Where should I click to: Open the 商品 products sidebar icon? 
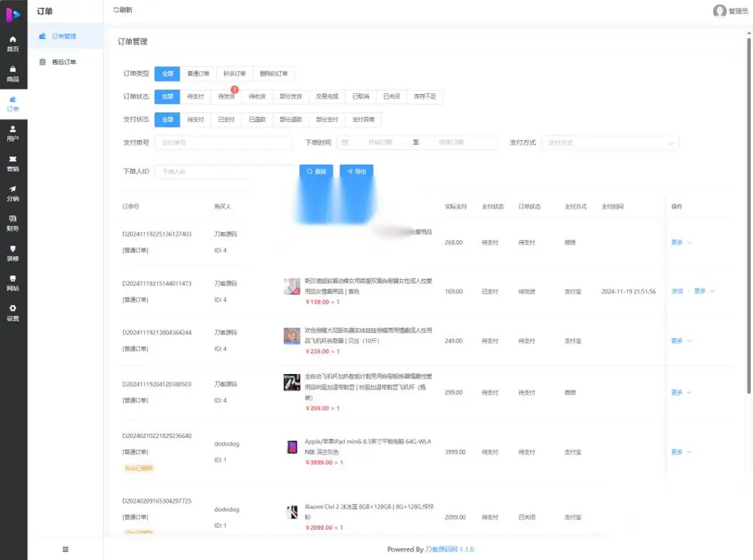click(13, 74)
